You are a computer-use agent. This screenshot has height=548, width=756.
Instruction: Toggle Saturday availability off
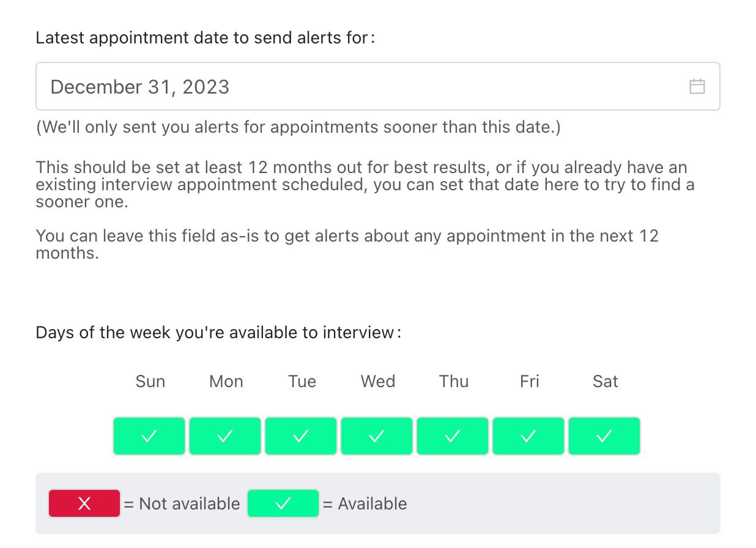(x=604, y=435)
